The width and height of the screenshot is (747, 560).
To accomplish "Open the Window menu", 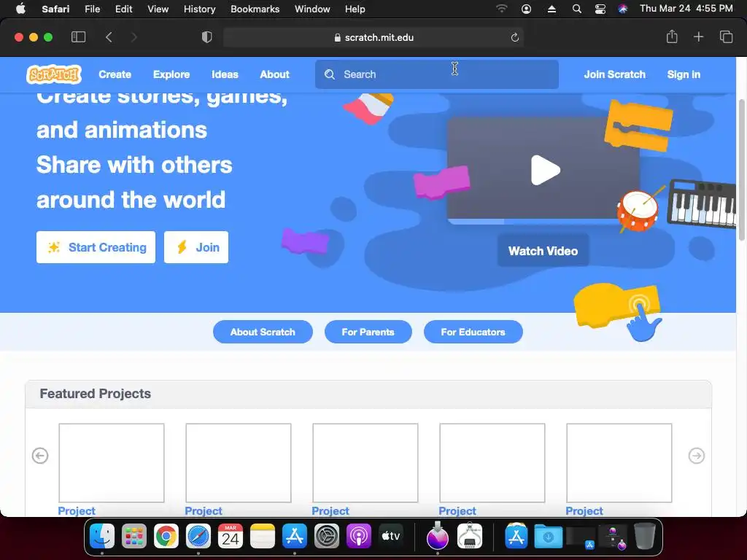I will [312, 9].
